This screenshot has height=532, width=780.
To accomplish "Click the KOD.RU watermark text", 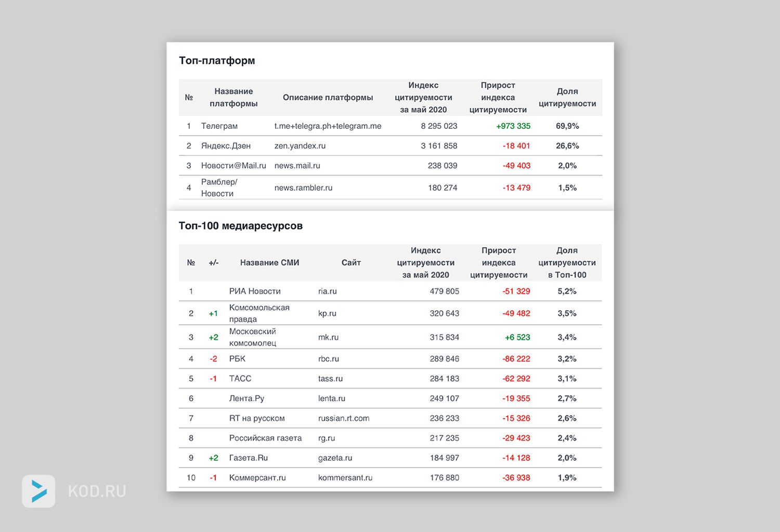I will point(97,491).
